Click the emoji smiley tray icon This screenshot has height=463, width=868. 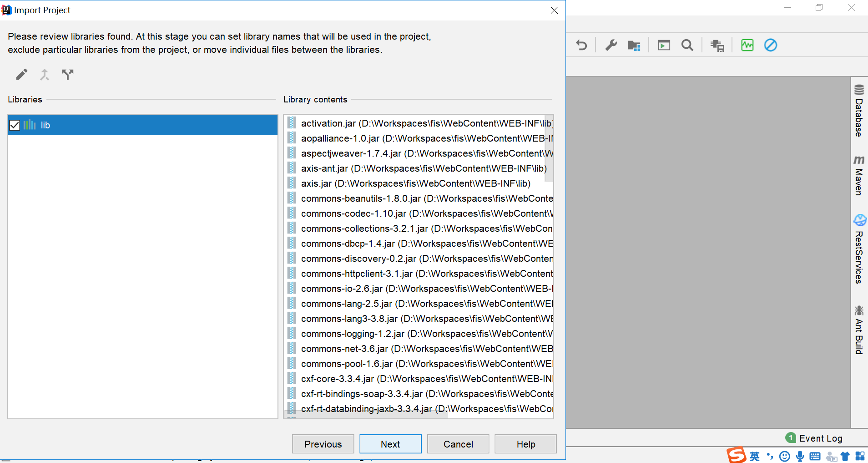(x=784, y=456)
